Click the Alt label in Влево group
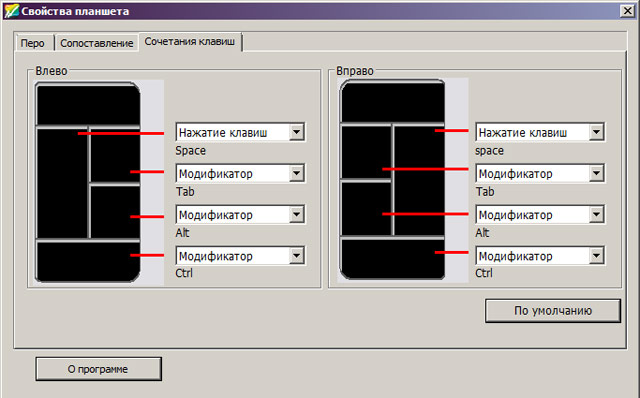 pyautogui.click(x=182, y=233)
